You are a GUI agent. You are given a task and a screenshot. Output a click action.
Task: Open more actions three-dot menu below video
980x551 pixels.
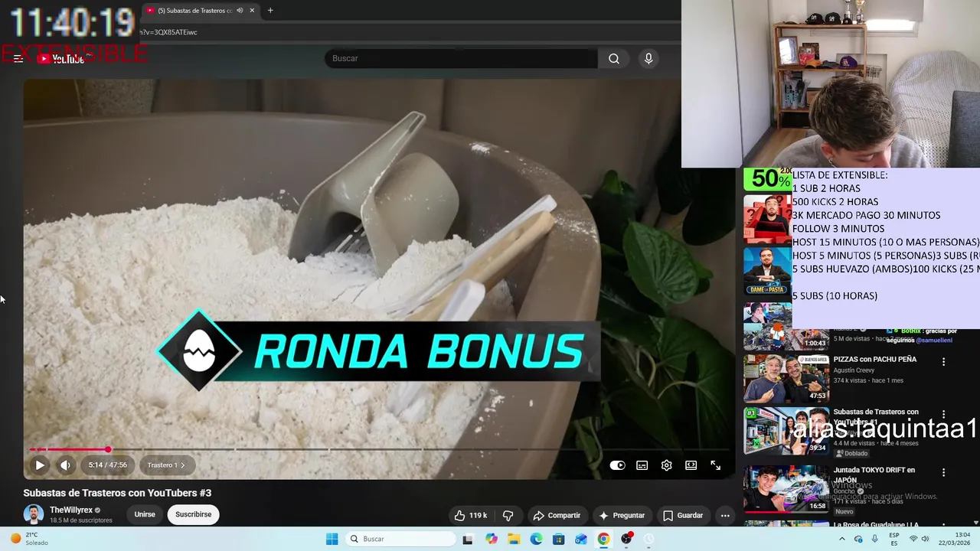click(x=725, y=515)
